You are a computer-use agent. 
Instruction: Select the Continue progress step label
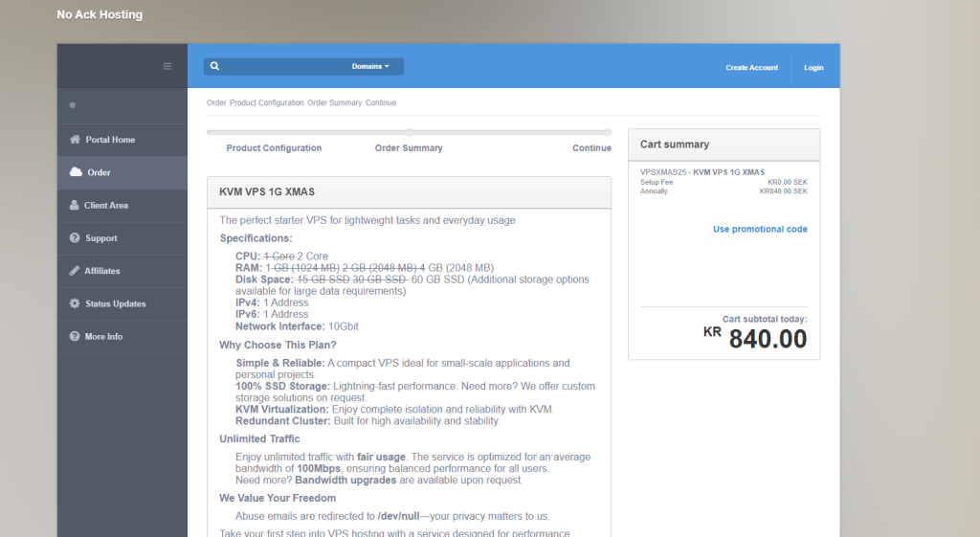click(x=591, y=148)
